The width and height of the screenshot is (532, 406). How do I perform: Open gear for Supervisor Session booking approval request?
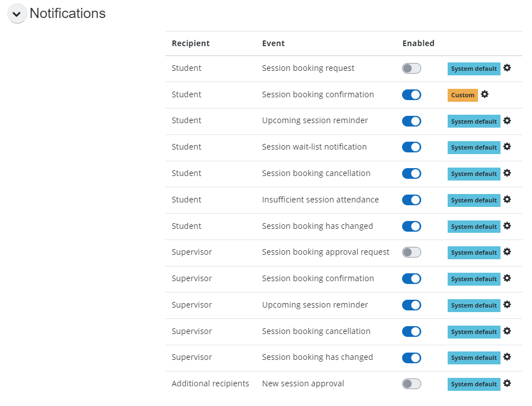pos(507,252)
